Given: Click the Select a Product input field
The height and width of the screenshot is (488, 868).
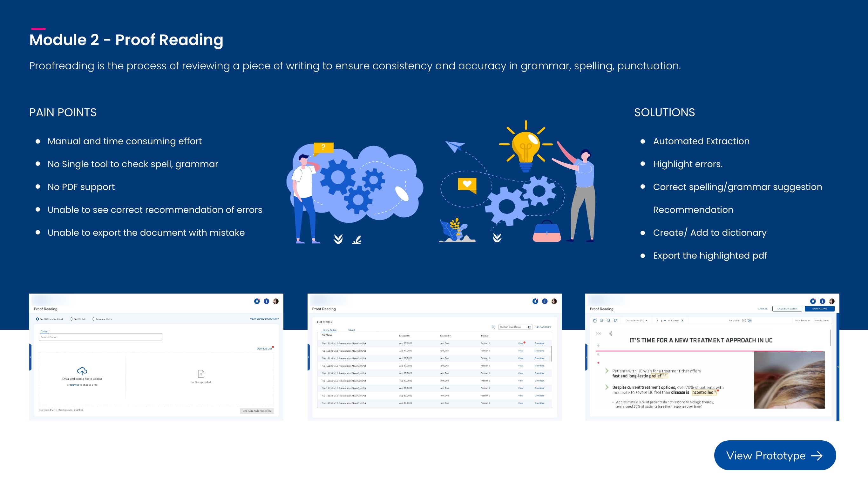Looking at the screenshot, I should click(100, 337).
